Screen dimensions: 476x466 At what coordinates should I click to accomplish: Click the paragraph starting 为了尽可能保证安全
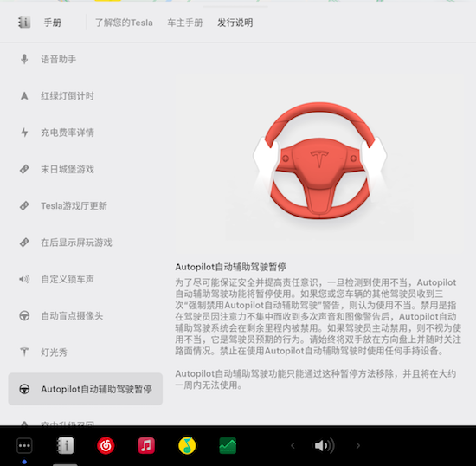tap(318, 317)
